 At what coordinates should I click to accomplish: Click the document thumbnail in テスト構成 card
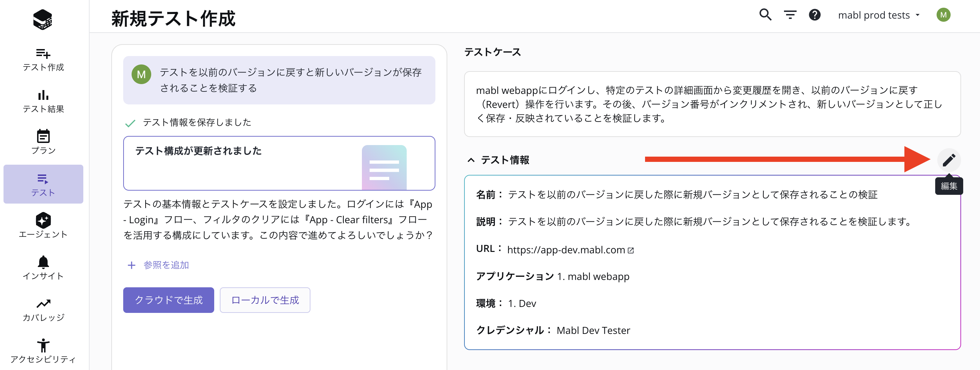pos(384,167)
